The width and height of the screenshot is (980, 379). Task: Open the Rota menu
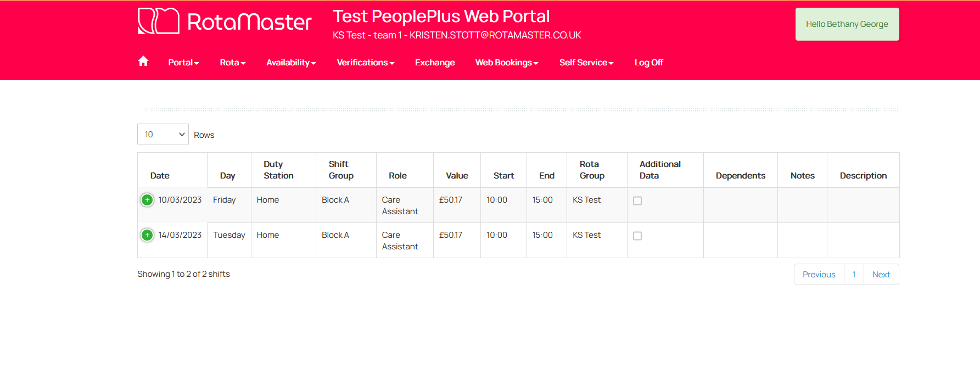[x=233, y=63]
